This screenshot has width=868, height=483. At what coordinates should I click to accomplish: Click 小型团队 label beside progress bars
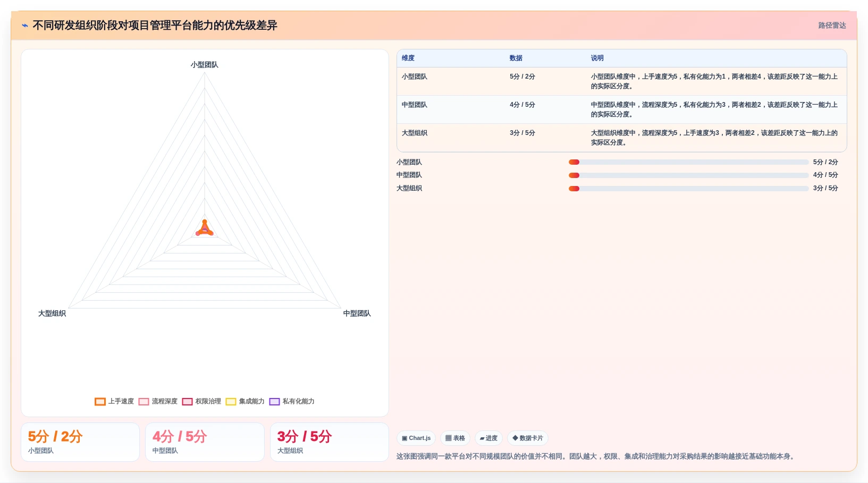click(409, 162)
